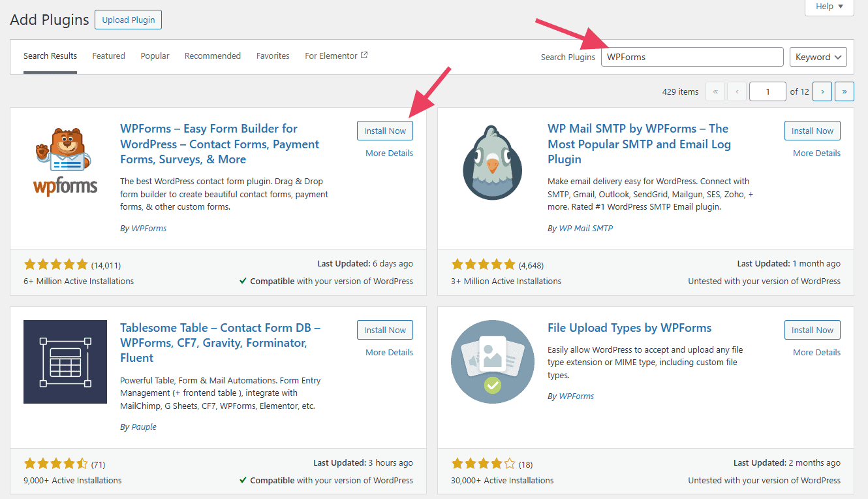
Task: Click the '429 items' count text
Action: 680,92
